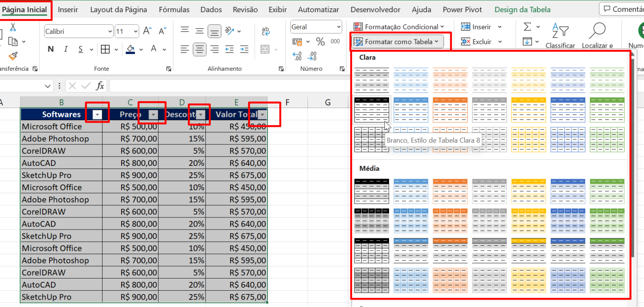Toggle center horizontal alignment

[x=200, y=49]
